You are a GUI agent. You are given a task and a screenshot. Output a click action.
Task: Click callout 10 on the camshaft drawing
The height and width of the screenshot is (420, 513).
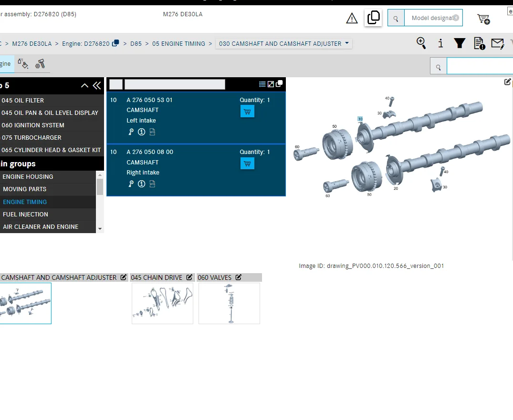coord(360,119)
